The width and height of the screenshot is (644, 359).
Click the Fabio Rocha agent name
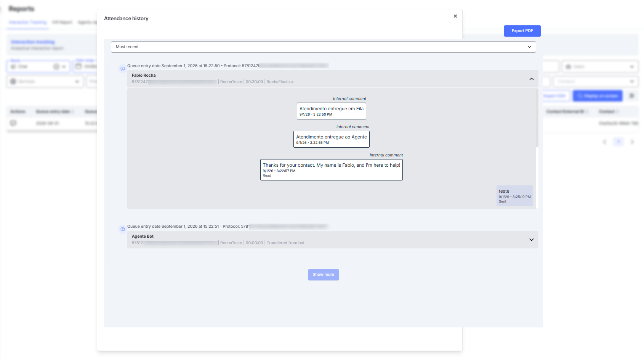click(x=144, y=76)
